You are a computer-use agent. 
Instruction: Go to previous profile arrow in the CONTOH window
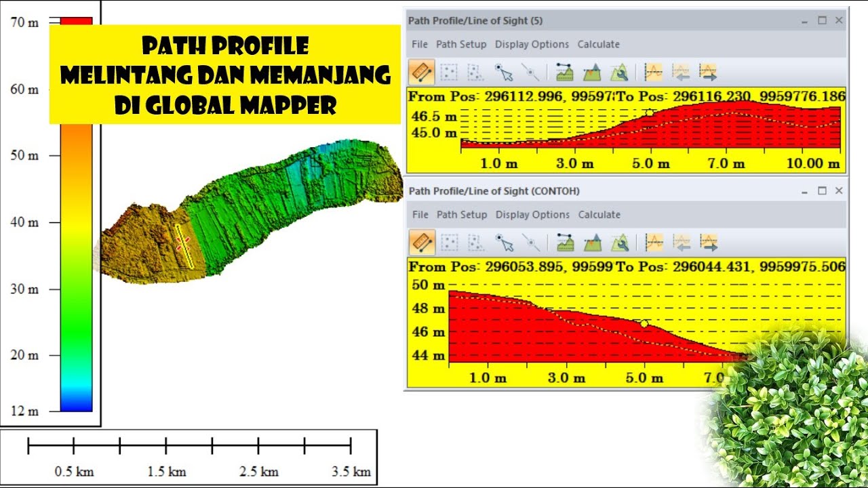click(681, 243)
